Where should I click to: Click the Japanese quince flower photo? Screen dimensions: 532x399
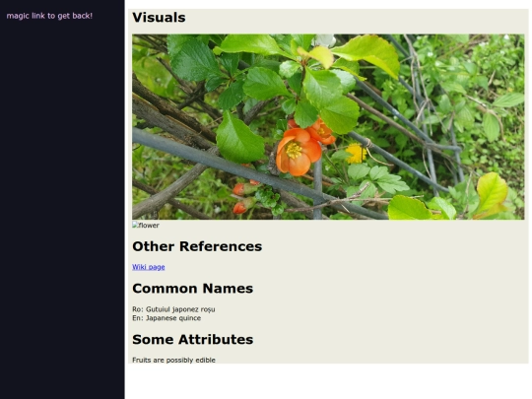click(328, 126)
